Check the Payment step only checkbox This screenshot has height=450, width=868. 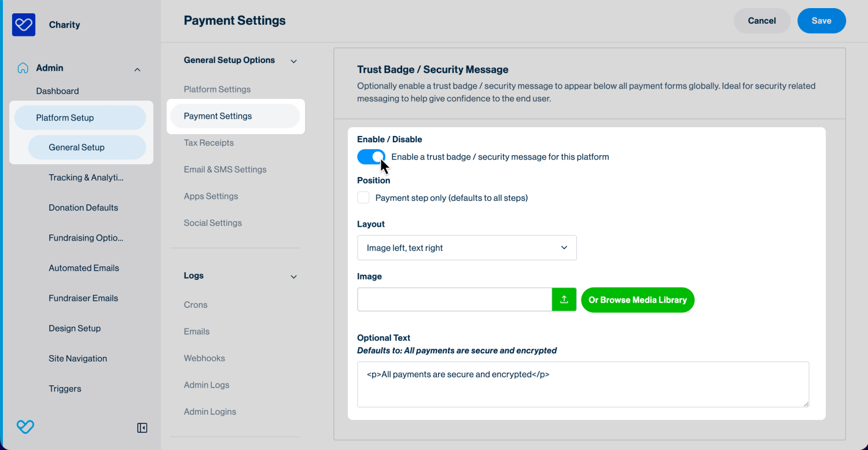tap(363, 198)
